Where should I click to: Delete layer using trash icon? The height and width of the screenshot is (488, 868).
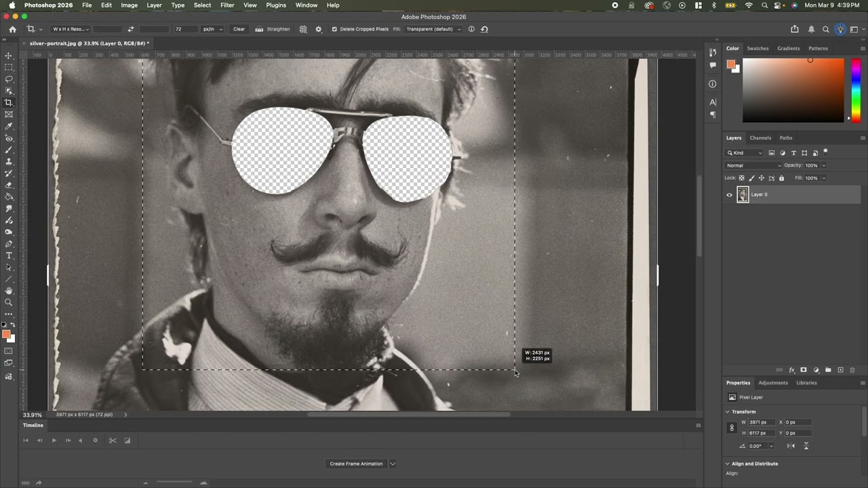[x=852, y=370]
